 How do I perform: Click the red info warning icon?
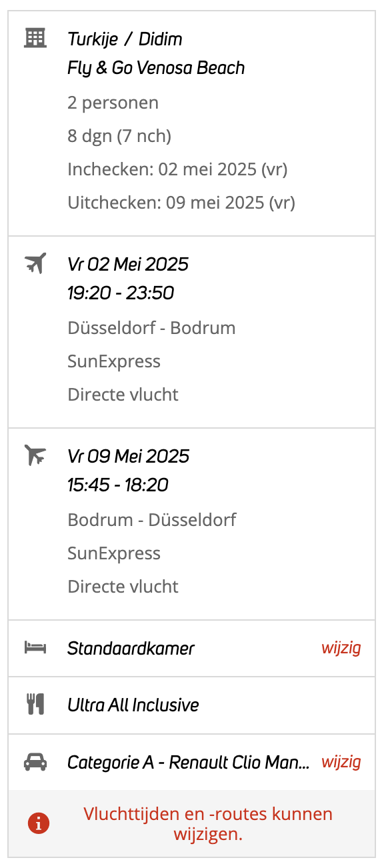39,824
